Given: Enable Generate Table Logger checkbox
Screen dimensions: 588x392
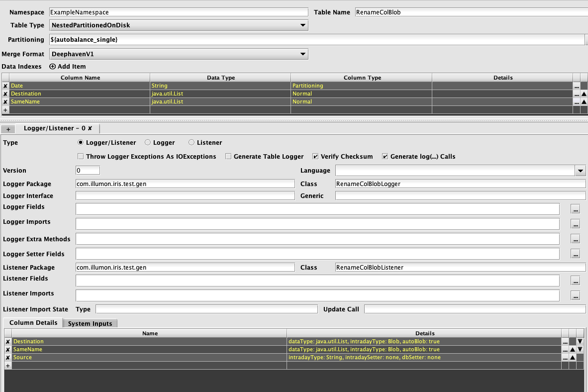Looking at the screenshot, I should [x=228, y=157].
